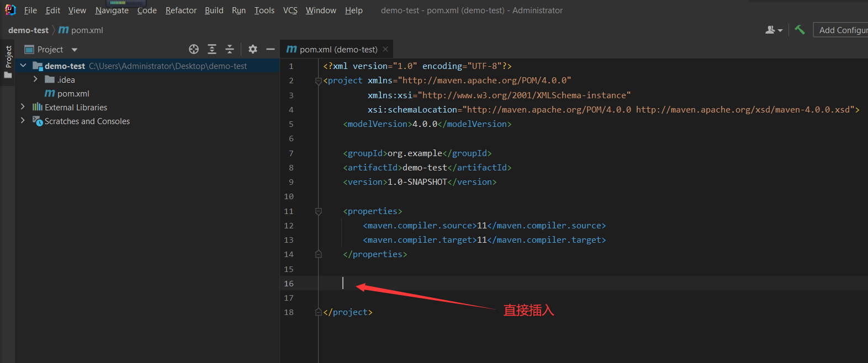Image resolution: width=868 pixels, height=363 pixels.
Task: Open the Window menu
Action: coord(321,10)
